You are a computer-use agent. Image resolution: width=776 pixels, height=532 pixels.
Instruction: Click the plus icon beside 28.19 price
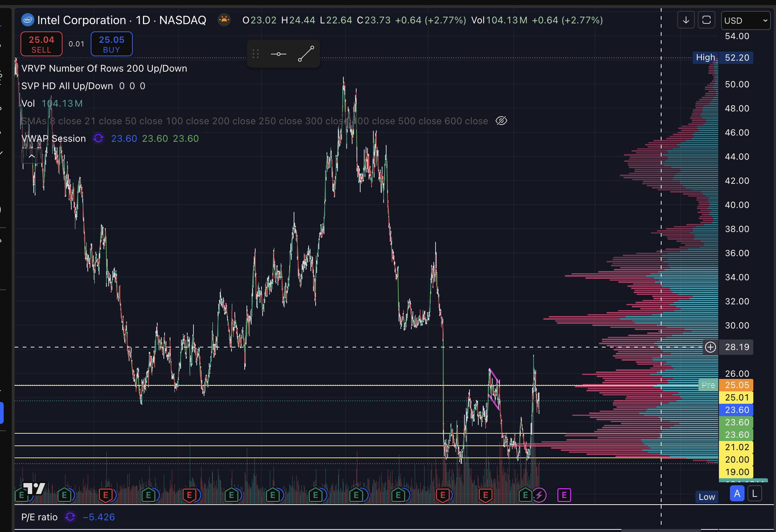[x=710, y=347]
